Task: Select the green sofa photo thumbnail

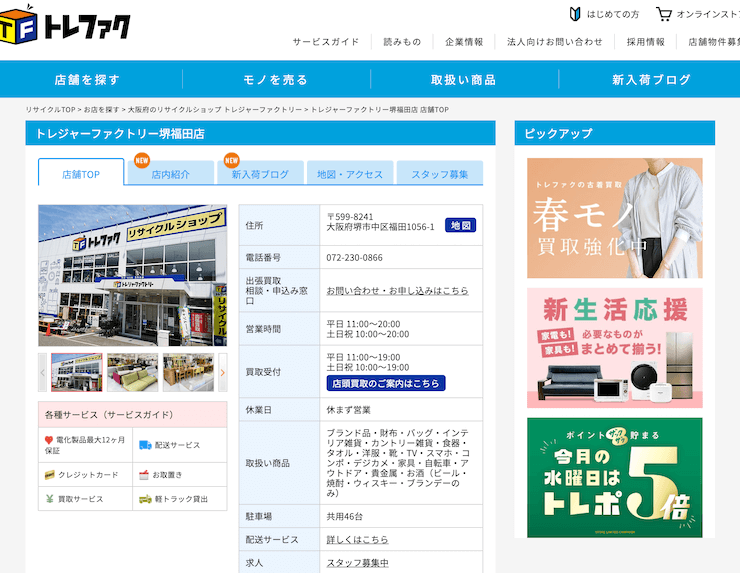Action: tap(133, 372)
